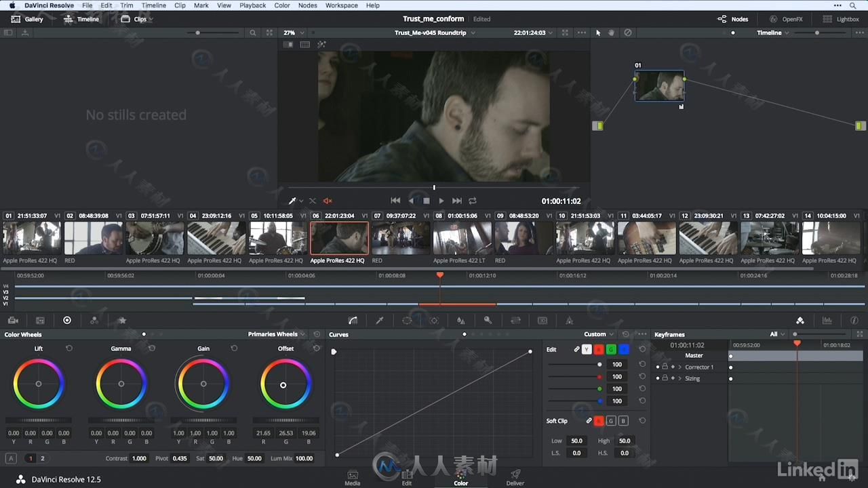Click the Nodes panel button
Viewport: 868px width, 488px height.
(x=732, y=19)
